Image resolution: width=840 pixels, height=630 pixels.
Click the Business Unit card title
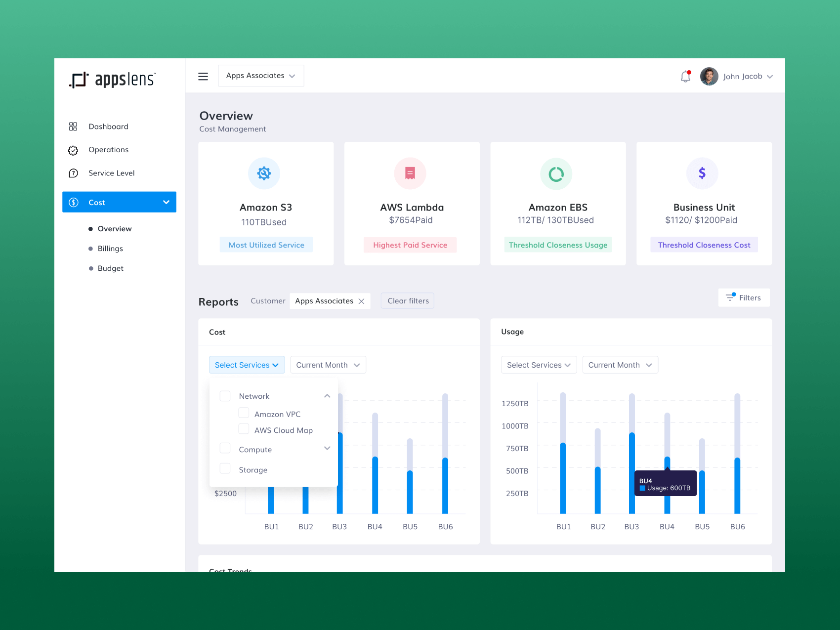pos(704,208)
